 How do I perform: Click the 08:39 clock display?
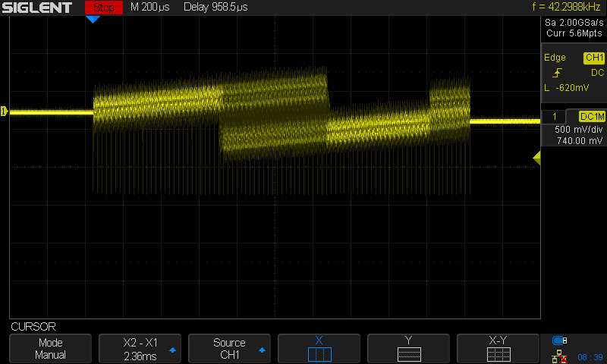click(x=590, y=357)
